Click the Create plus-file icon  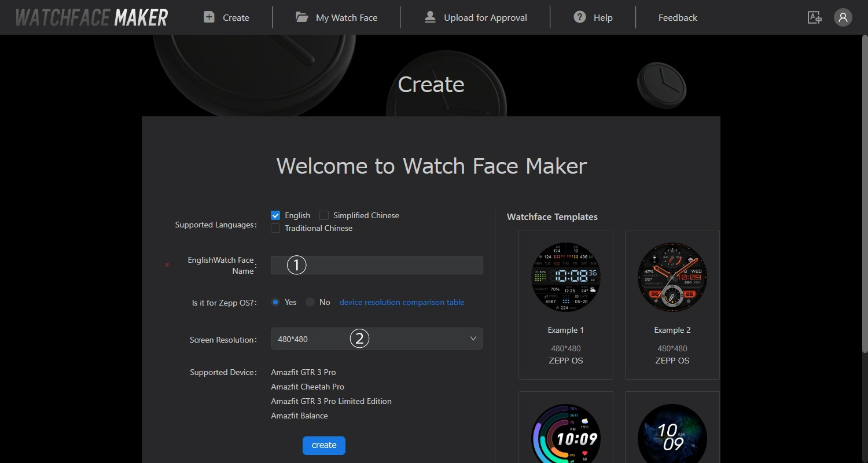[x=209, y=17]
